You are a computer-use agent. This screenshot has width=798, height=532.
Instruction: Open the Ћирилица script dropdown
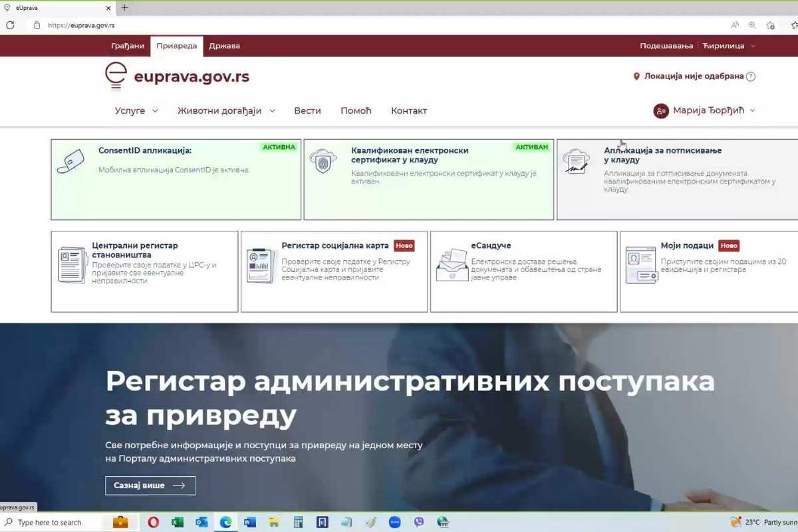pos(729,46)
